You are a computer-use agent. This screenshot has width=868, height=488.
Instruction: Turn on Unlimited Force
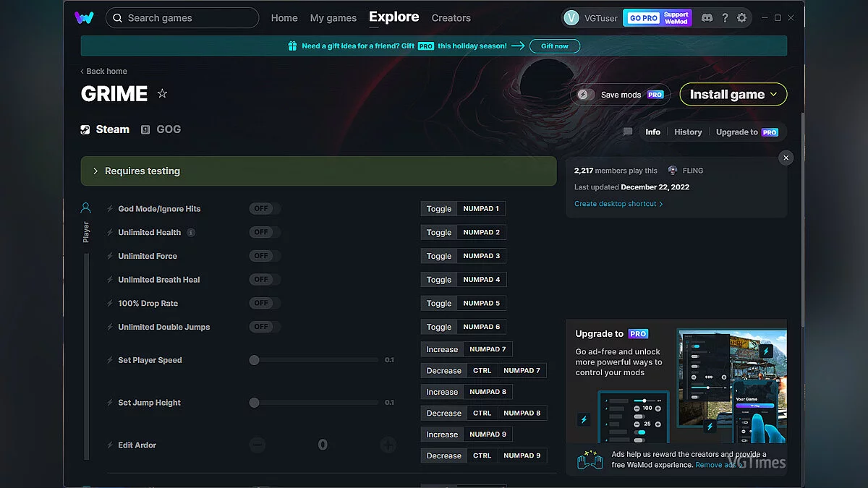(265, 256)
